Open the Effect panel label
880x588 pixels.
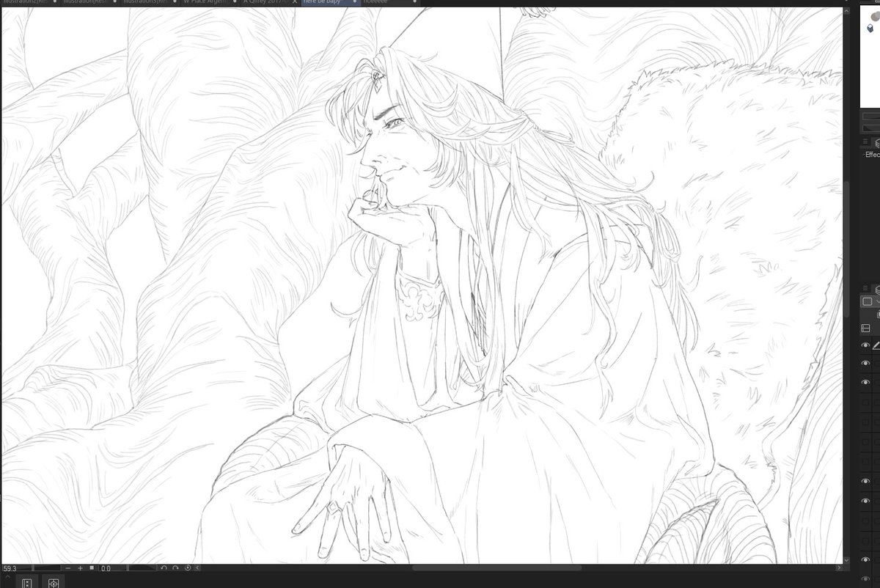coord(872,155)
